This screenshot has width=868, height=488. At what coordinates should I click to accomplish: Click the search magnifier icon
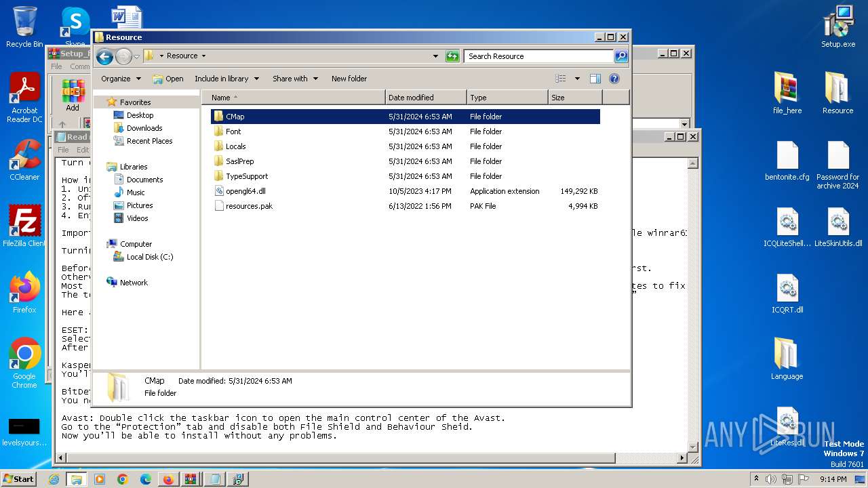[x=620, y=56]
